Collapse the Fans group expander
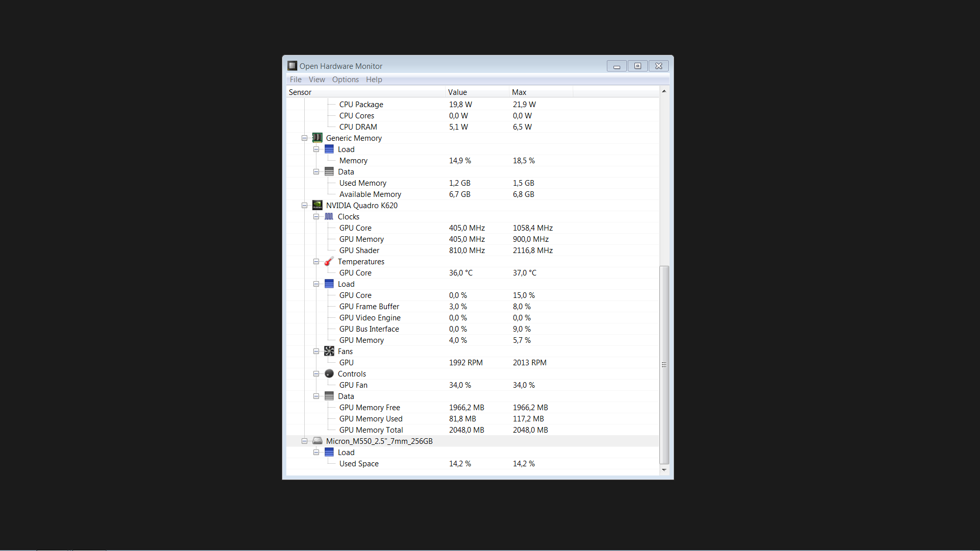The width and height of the screenshot is (980, 551). (x=316, y=352)
